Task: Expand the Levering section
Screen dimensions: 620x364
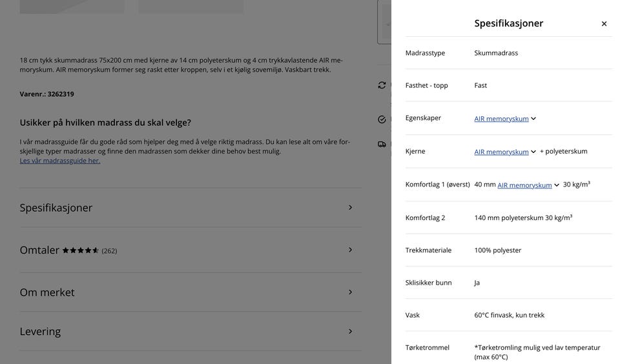Action: click(x=40, y=332)
